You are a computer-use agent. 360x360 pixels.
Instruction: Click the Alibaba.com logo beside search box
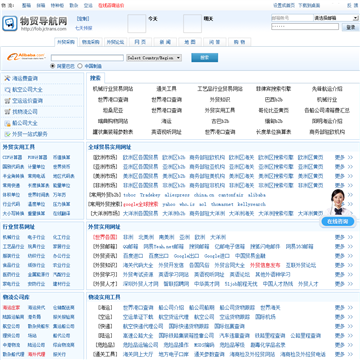(x=26, y=57)
